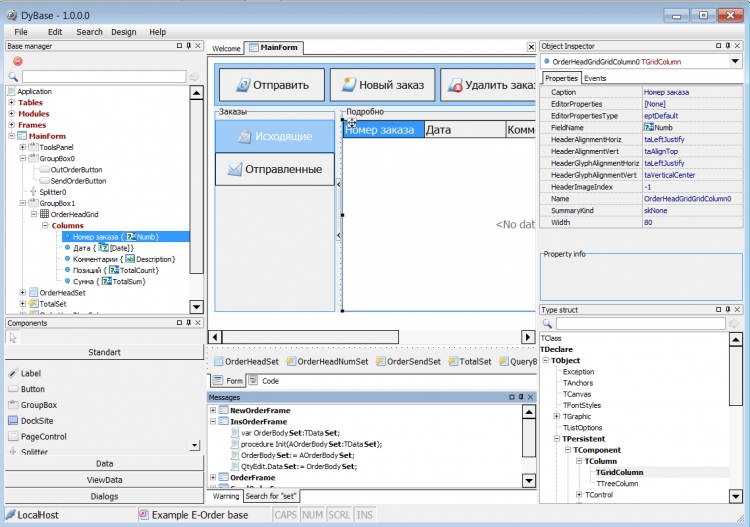Viewport: 750px width, 527px height.
Task: Pick the Label component
Action: point(25,373)
